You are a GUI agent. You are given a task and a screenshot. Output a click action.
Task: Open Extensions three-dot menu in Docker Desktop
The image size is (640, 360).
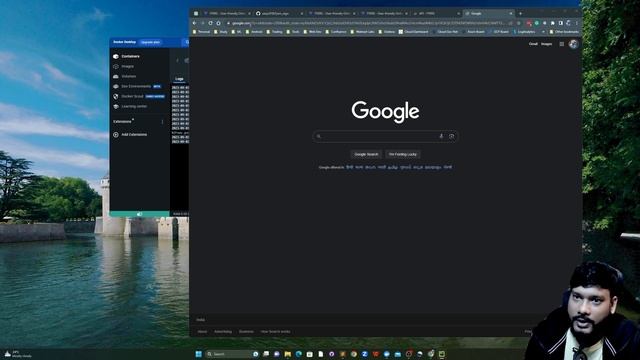pyautogui.click(x=162, y=122)
